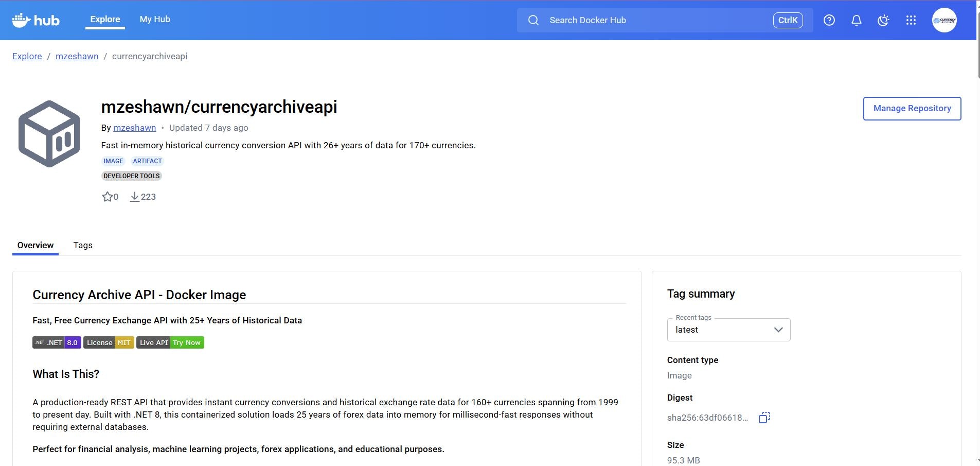The image size is (980, 466).
Task: Switch to the Tags tab
Action: (82, 245)
